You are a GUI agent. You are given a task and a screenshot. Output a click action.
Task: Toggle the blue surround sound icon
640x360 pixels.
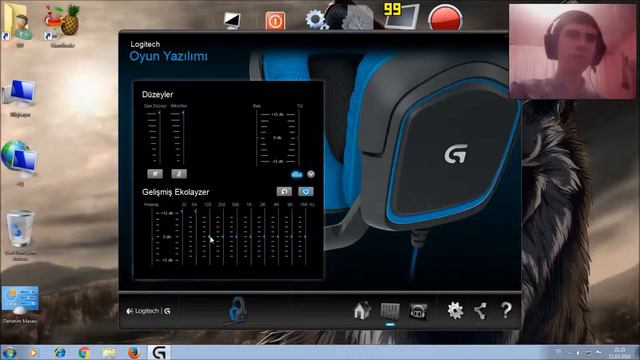click(297, 174)
